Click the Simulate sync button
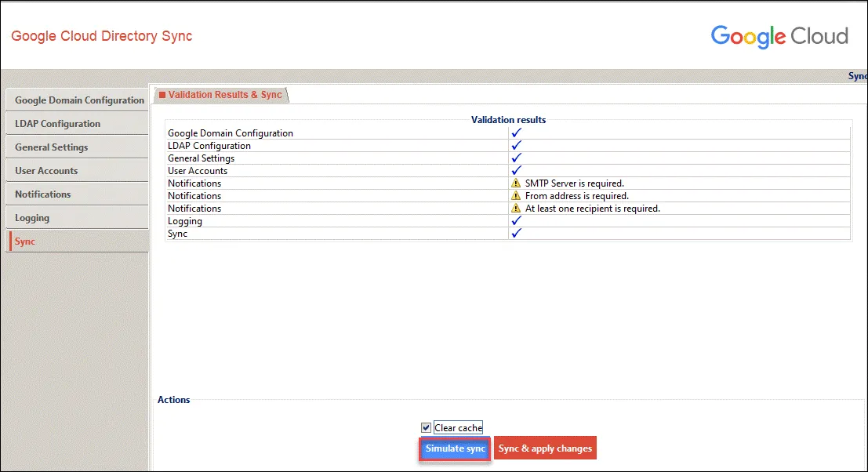Viewport: 868px width, 472px height. click(455, 448)
